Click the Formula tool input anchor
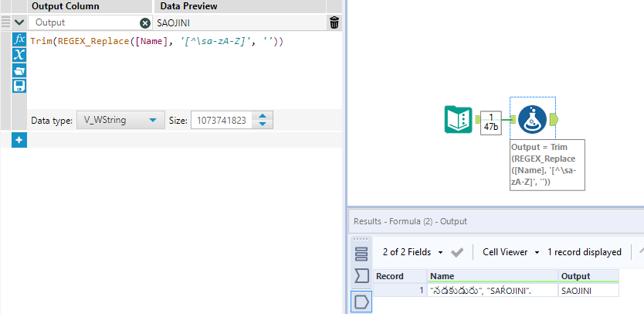This screenshot has height=314, width=644. point(514,119)
